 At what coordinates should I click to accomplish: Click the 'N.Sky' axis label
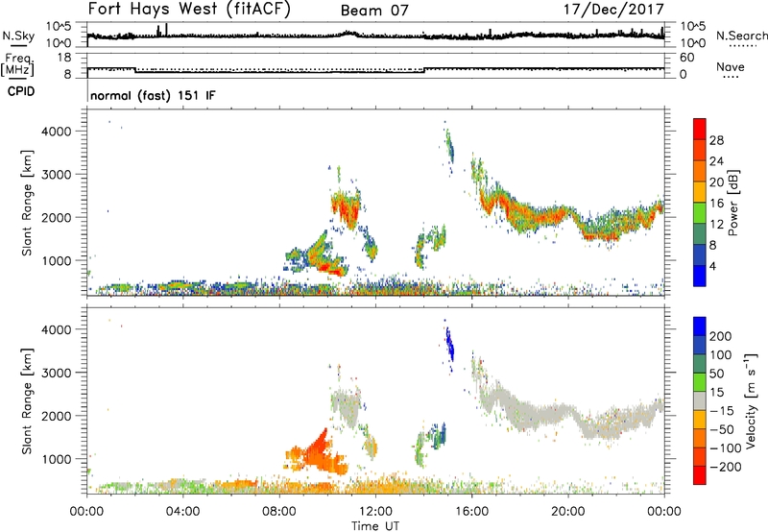click(x=18, y=36)
